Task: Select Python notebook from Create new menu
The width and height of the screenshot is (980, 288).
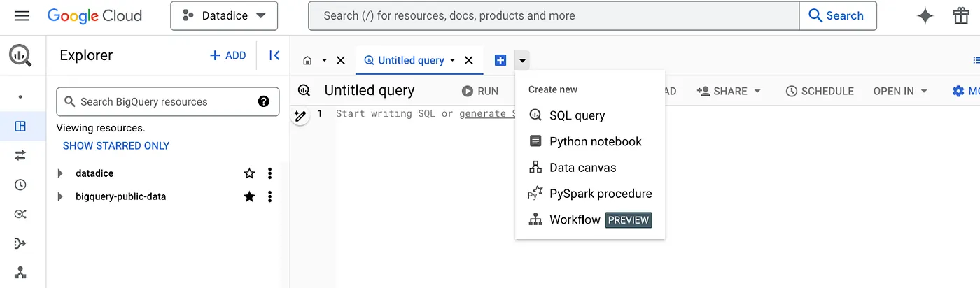Action: coord(595,141)
